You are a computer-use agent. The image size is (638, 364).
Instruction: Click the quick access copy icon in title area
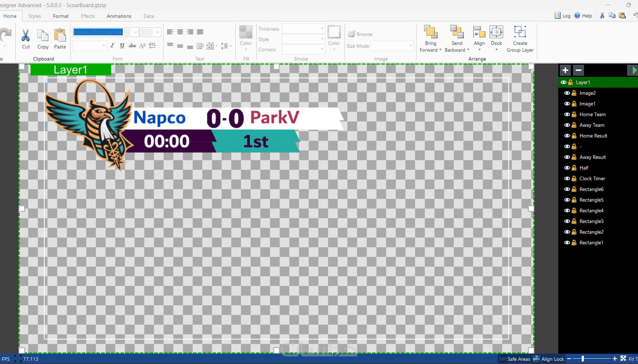coord(612,15)
